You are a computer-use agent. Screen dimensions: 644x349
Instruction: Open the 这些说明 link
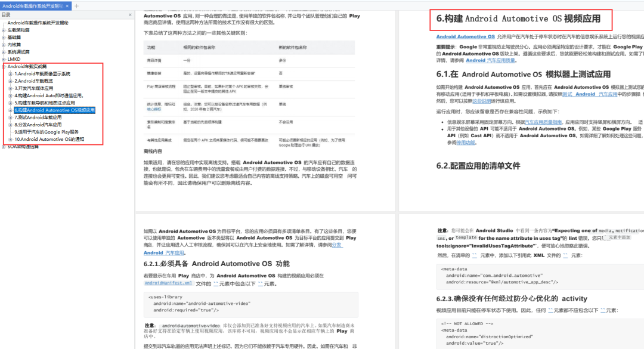pos(481,101)
